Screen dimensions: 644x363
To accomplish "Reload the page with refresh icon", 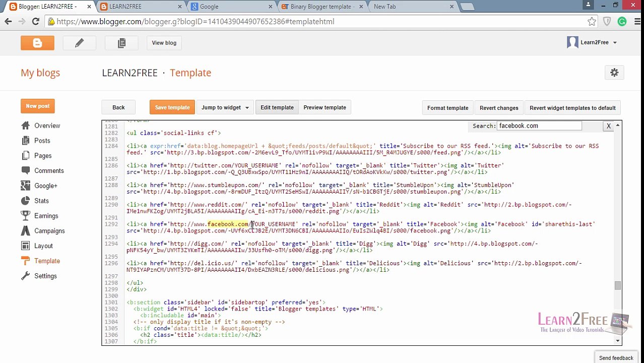I will pyautogui.click(x=35, y=22).
